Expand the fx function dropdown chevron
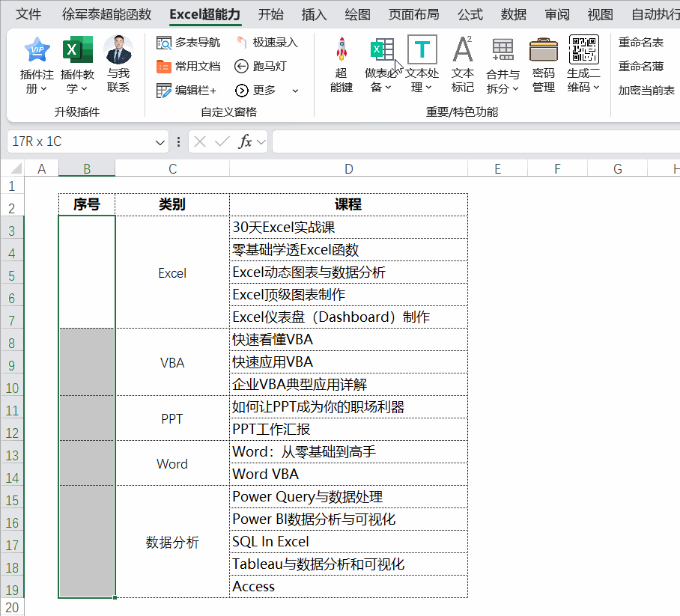This screenshot has width=680, height=616. (261, 141)
